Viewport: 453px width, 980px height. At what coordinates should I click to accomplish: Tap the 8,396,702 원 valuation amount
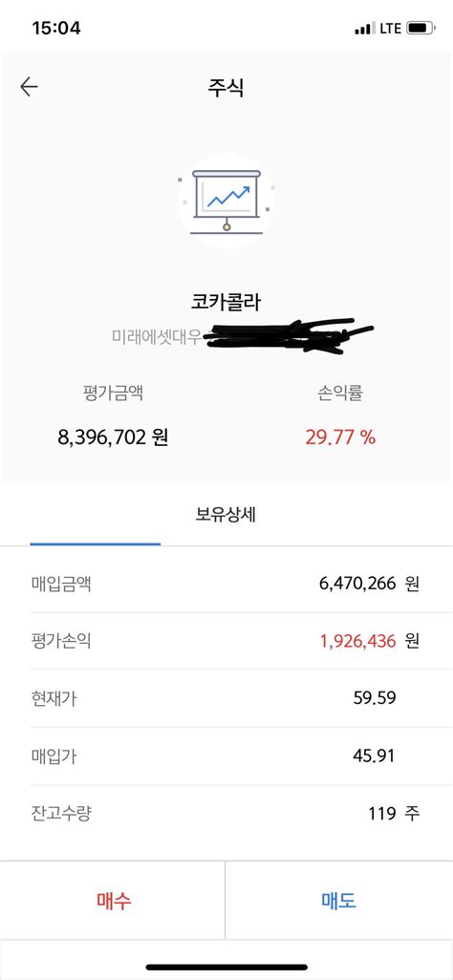(x=113, y=437)
